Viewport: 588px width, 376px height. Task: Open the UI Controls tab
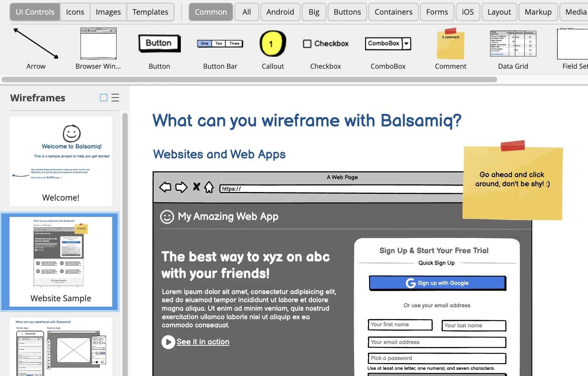[35, 12]
